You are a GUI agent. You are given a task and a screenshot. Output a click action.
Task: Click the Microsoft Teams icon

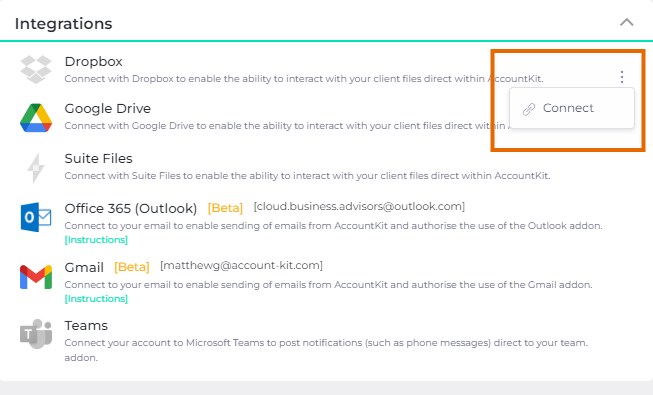(x=36, y=334)
